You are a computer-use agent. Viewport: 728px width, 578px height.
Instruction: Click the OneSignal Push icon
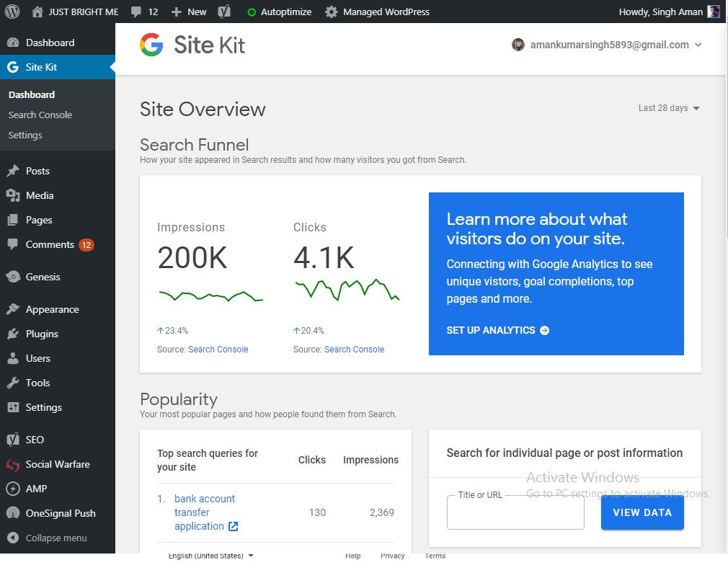click(13, 513)
